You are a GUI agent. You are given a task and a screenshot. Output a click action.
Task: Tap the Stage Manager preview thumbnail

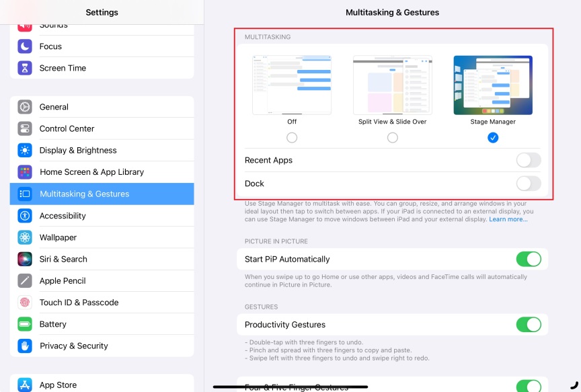(493, 85)
